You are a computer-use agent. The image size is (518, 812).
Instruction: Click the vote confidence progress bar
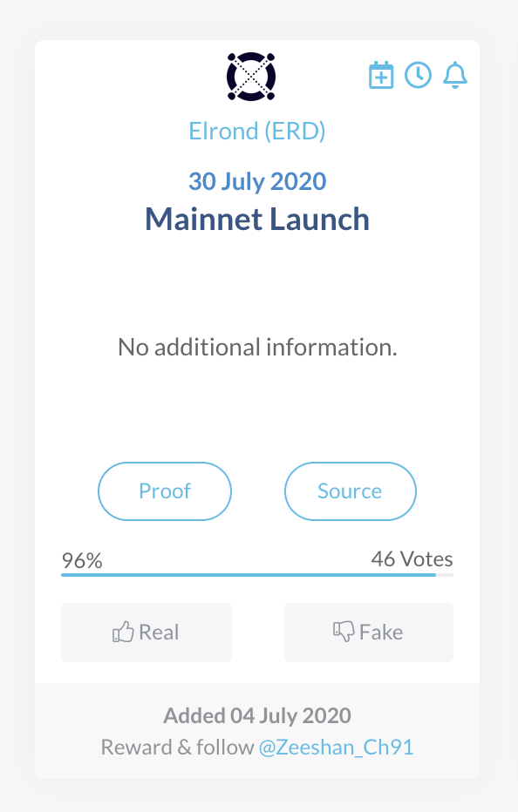[x=257, y=575]
